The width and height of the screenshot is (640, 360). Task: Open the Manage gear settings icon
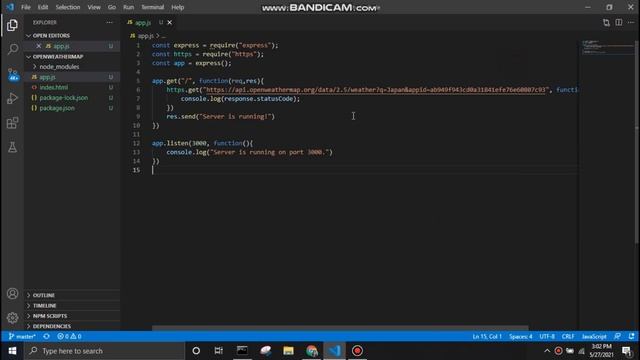(x=12, y=318)
